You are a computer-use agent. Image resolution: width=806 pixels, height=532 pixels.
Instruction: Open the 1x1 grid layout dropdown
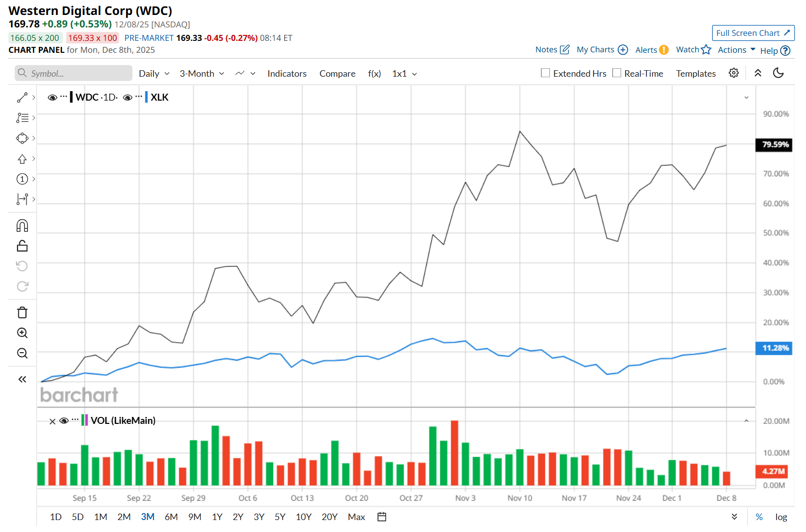[x=405, y=74]
